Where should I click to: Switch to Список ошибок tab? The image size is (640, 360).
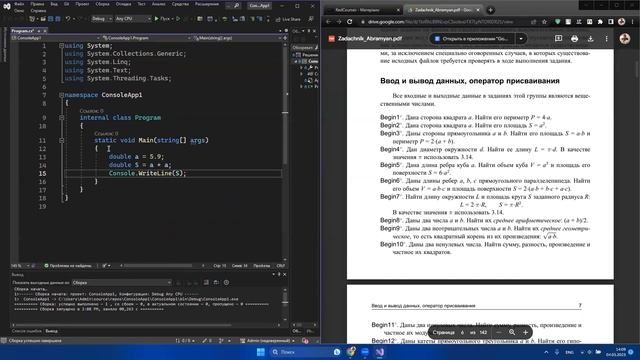click(27, 331)
